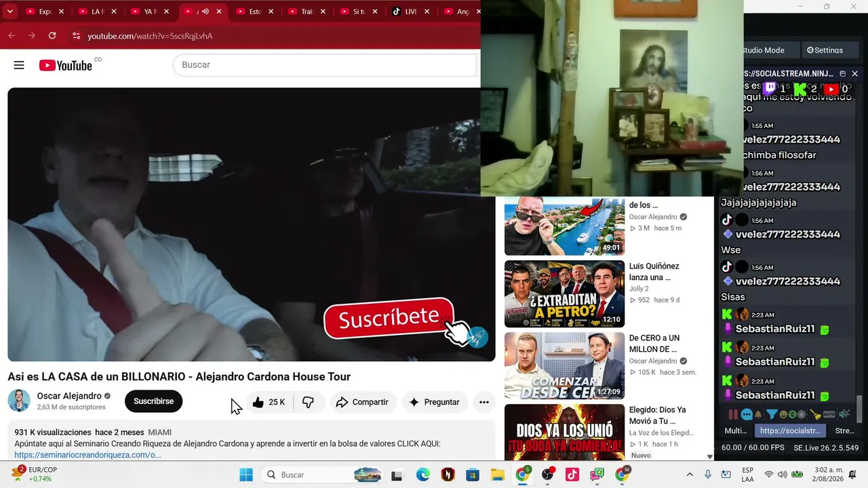This screenshot has width=868, height=488.
Task: Switch to the 'Si tu' YouTube tab
Action: 359,12
